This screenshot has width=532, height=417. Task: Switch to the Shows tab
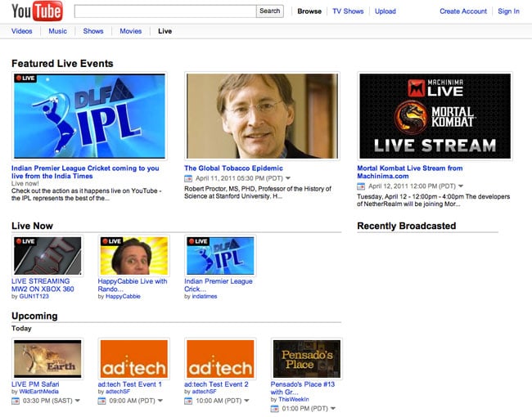(93, 31)
